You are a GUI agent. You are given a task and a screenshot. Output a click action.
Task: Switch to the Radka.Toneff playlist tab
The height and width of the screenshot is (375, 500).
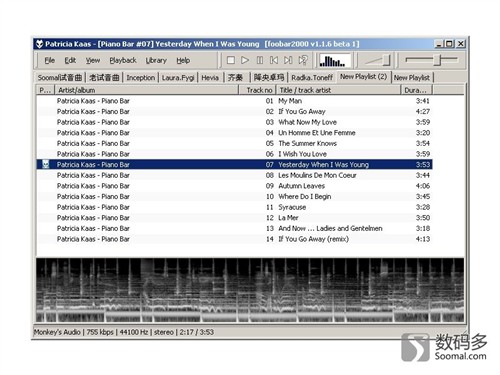(312, 78)
